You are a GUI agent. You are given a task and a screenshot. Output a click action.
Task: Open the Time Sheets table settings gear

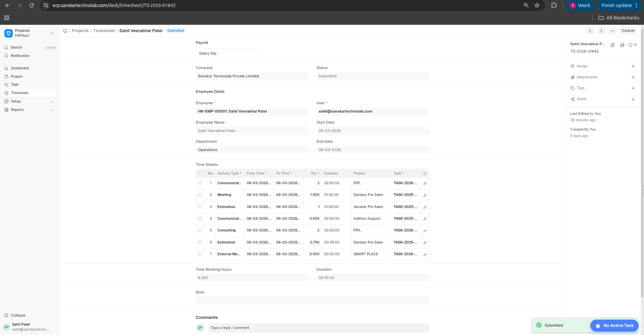coord(424,174)
